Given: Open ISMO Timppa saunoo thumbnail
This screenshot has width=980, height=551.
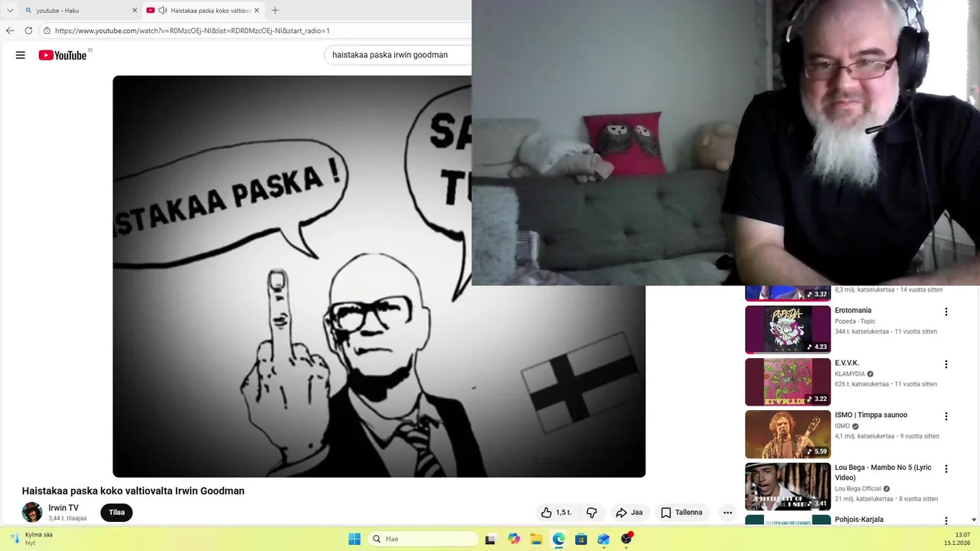Looking at the screenshot, I should [x=788, y=434].
